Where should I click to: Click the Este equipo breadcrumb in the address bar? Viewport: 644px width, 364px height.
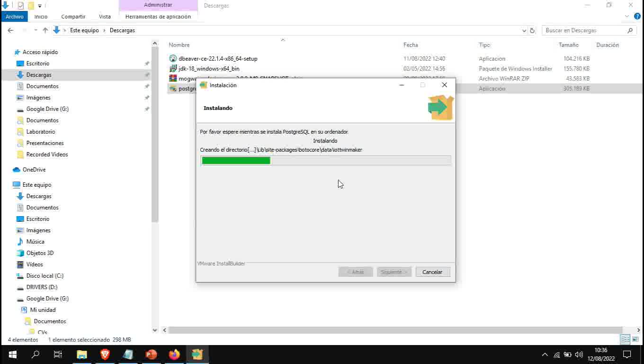tap(84, 30)
